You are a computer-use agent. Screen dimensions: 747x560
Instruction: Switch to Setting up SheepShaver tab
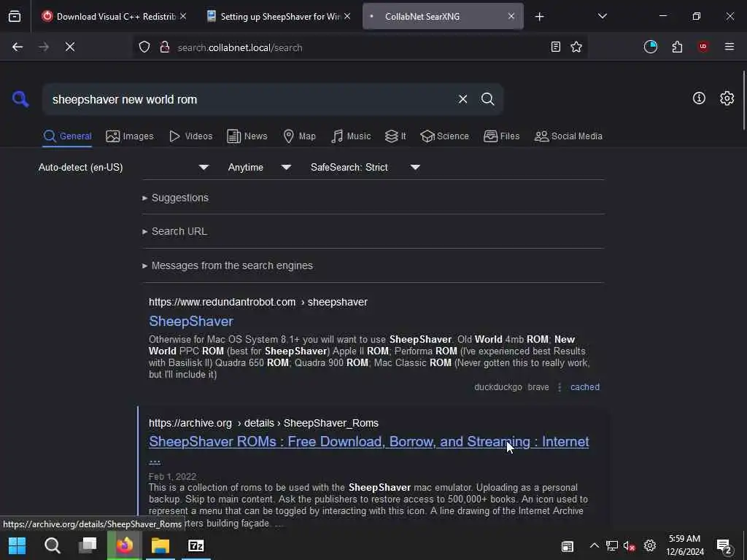pos(279,16)
